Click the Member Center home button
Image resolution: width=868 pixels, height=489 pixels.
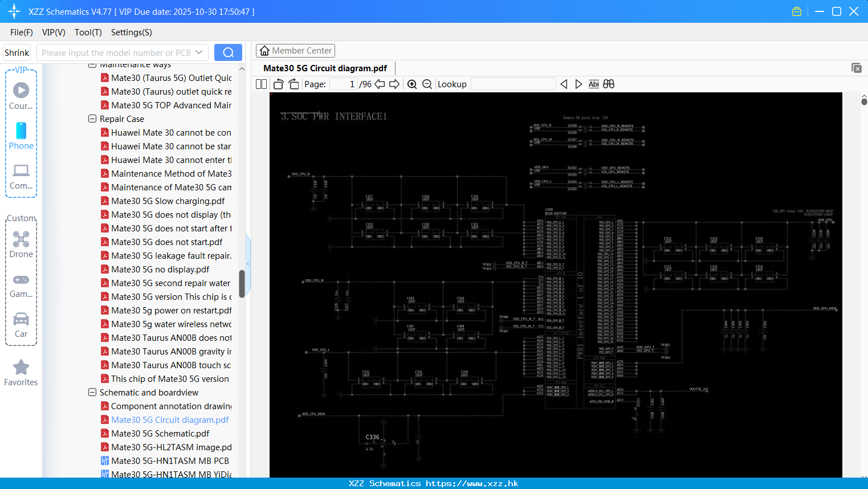pyautogui.click(x=295, y=51)
